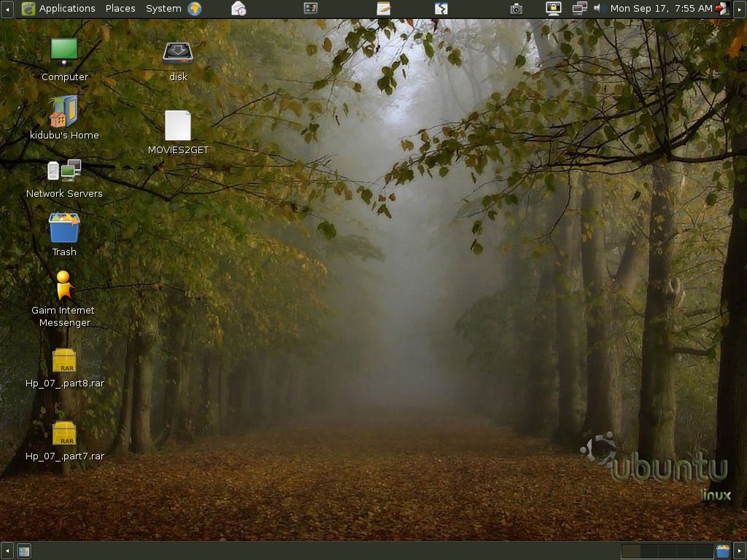Open the Applications menu

point(67,9)
